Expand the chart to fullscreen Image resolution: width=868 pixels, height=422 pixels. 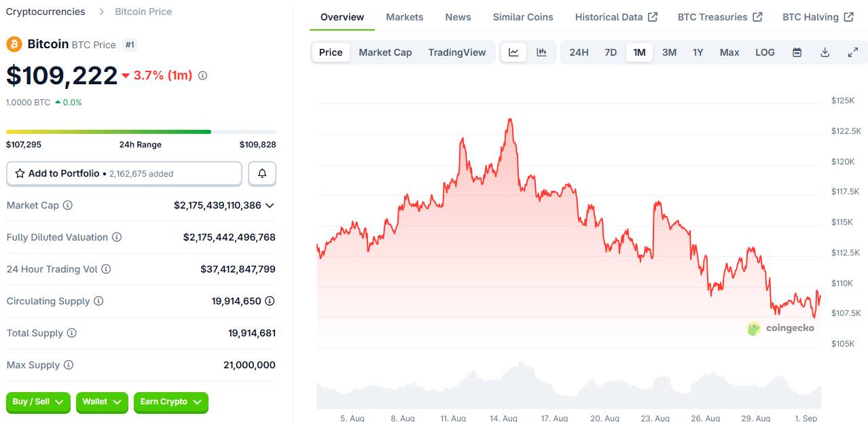(x=853, y=52)
